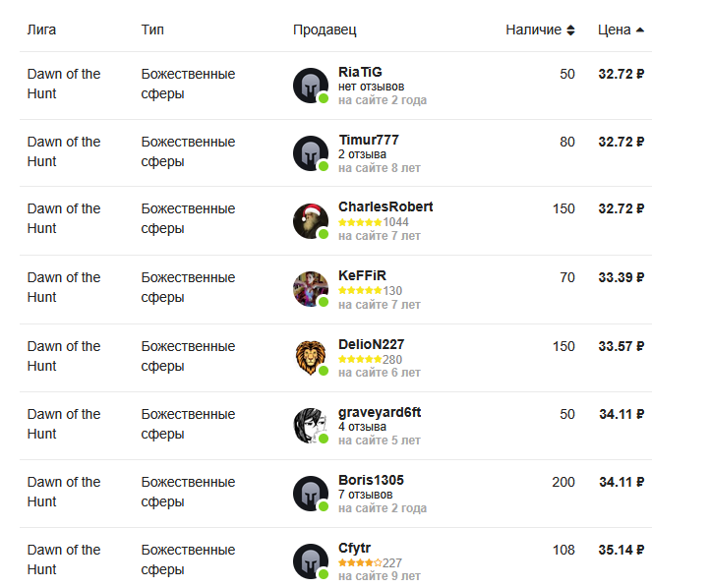
Task: Open Boris1305's helmet avatar
Action: (311, 494)
